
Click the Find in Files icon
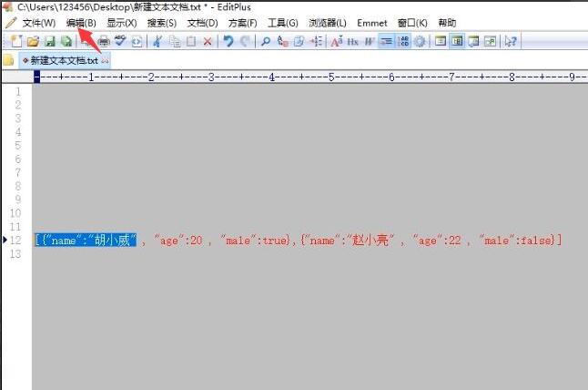coord(299,41)
